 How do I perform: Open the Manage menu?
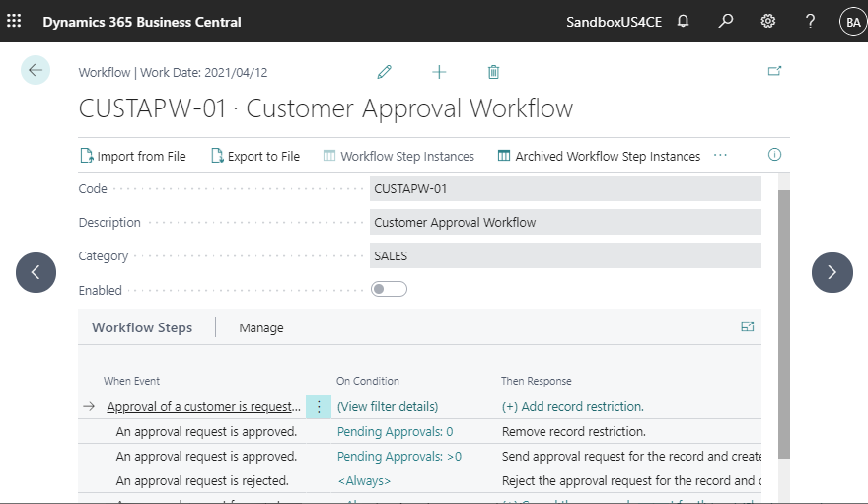tap(261, 328)
